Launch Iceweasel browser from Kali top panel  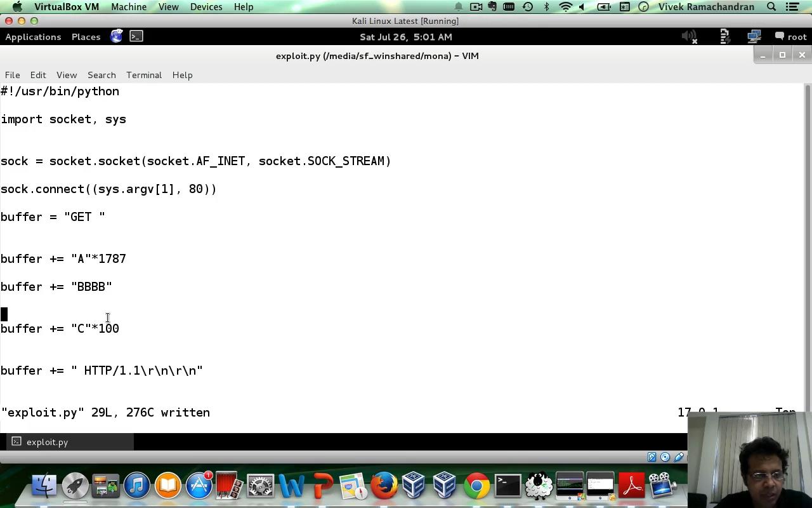point(117,36)
